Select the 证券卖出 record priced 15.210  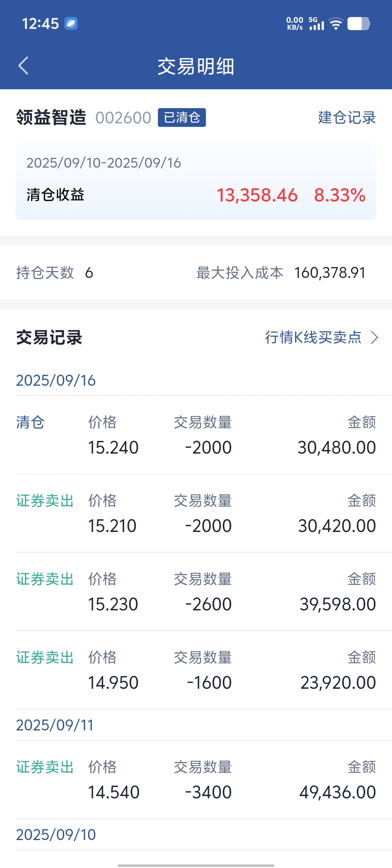(196, 513)
